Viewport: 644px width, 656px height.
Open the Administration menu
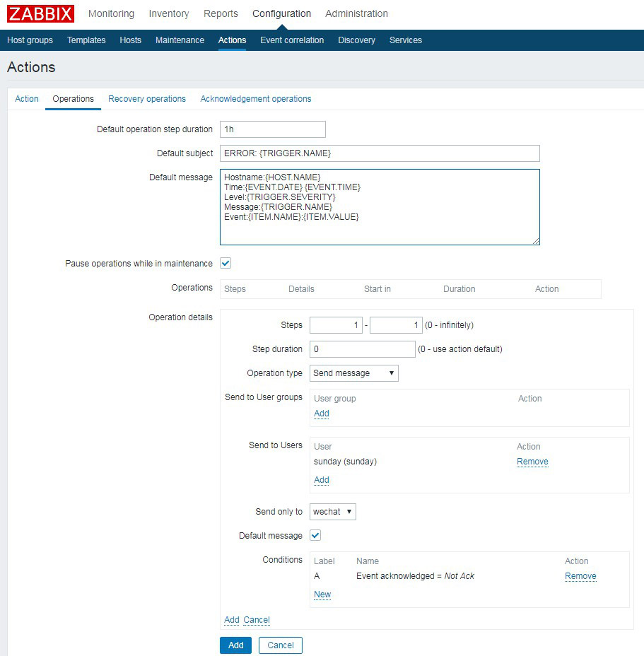[356, 13]
